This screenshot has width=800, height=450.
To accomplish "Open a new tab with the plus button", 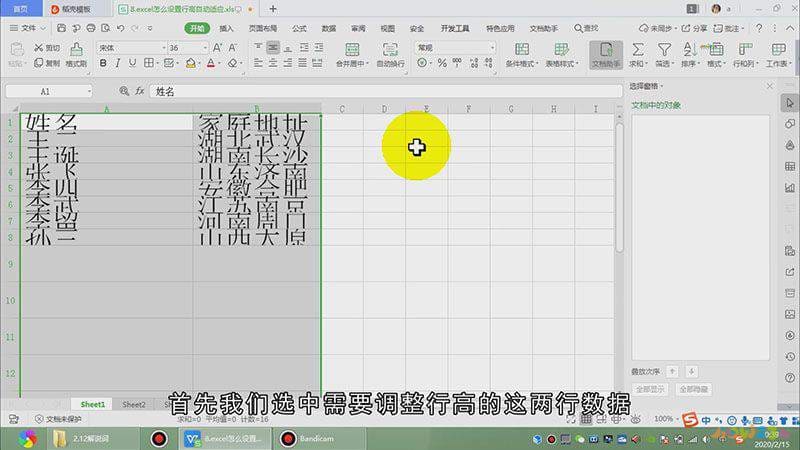I will 273,9.
